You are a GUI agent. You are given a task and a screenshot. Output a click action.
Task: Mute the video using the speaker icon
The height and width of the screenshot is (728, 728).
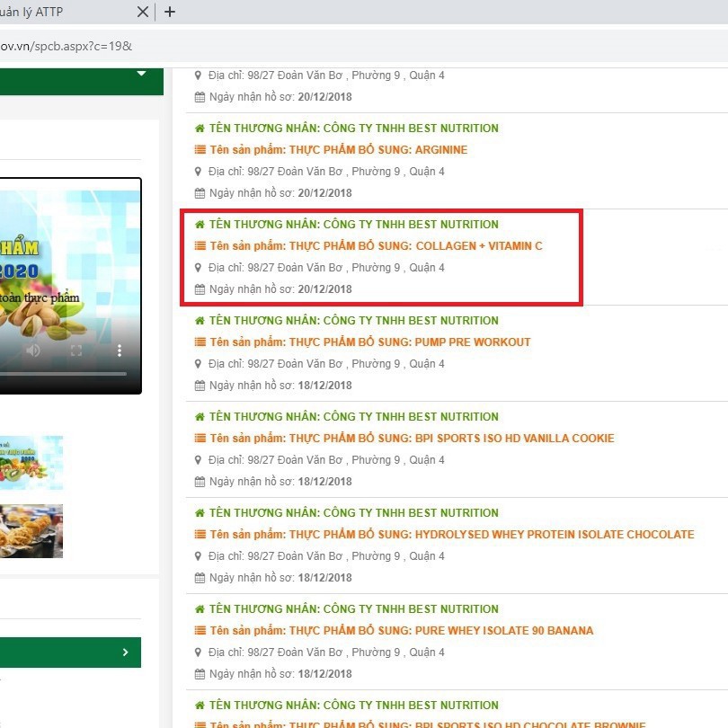pyautogui.click(x=33, y=351)
